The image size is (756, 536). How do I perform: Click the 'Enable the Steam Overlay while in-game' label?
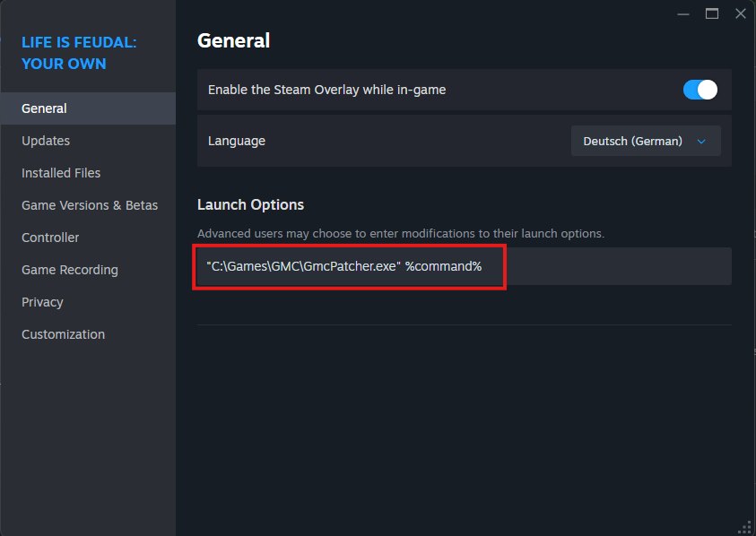tap(327, 91)
